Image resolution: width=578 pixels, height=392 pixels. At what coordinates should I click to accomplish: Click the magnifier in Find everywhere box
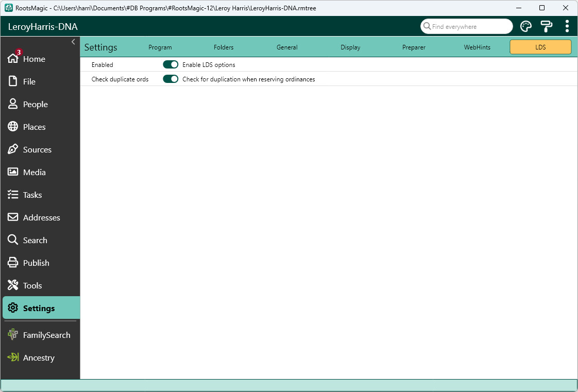(427, 26)
